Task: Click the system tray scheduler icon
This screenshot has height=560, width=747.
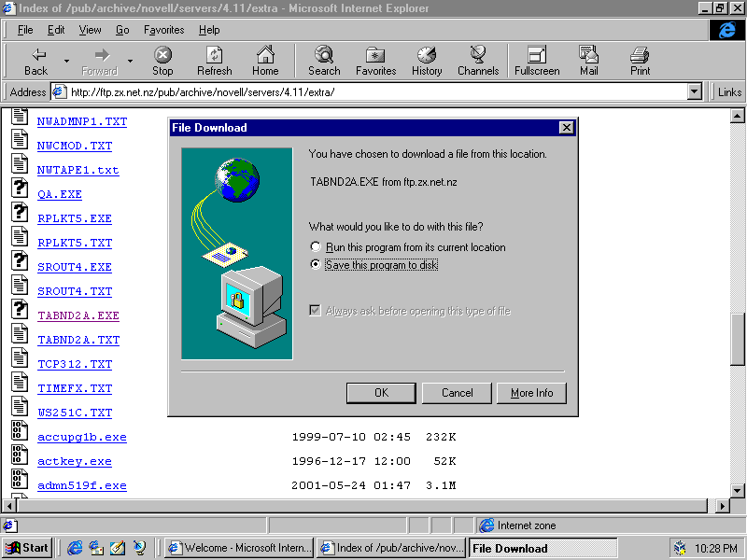Action: 681,549
